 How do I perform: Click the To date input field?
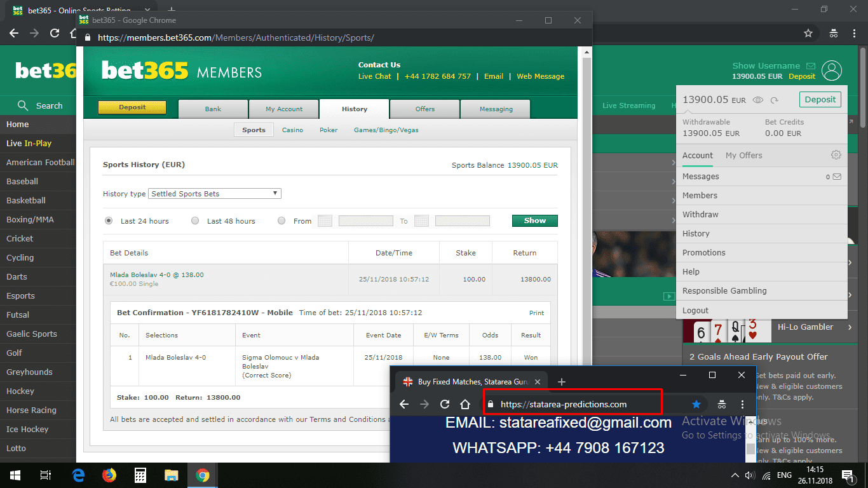click(x=463, y=221)
